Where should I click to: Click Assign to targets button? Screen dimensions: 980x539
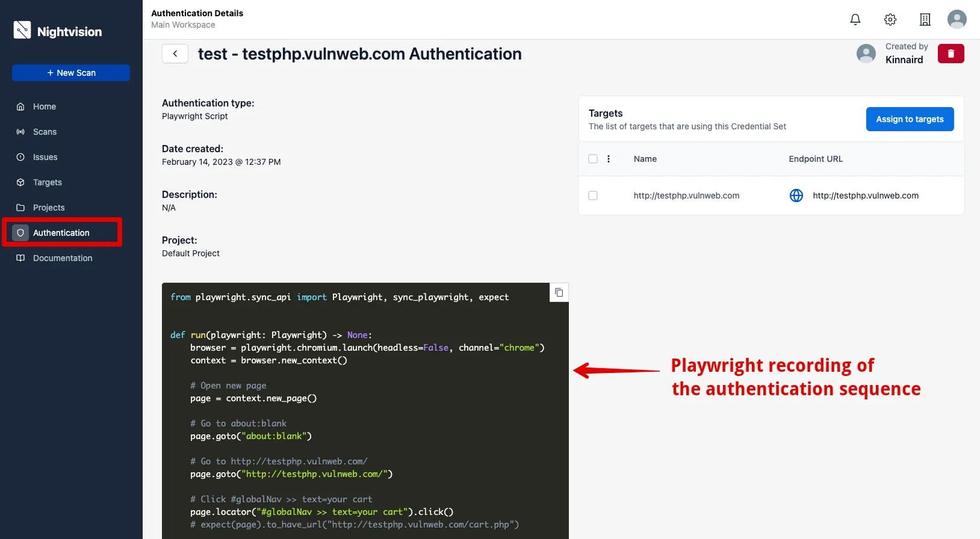[x=910, y=119]
